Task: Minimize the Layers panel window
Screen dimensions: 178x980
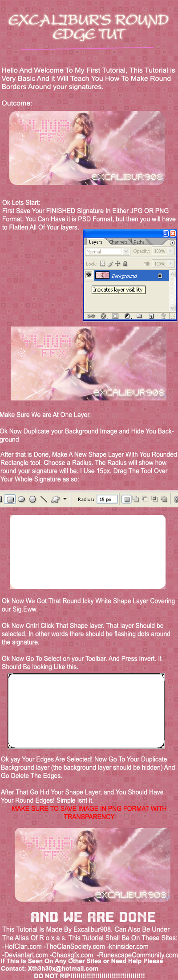Action: [x=166, y=233]
